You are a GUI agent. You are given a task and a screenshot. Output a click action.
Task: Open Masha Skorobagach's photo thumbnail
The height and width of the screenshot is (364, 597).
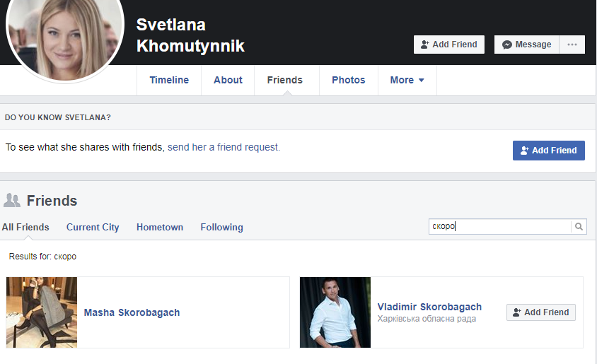pyautogui.click(x=42, y=312)
